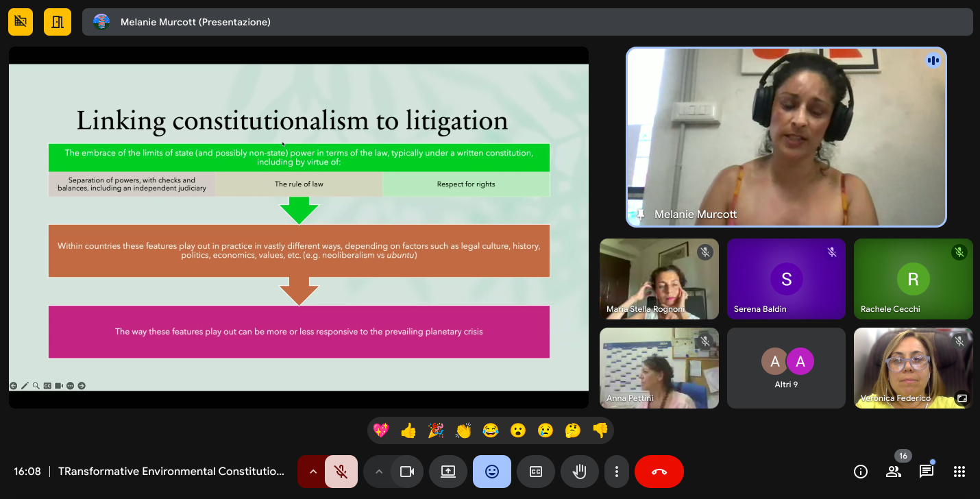Viewport: 980px width, 499px height.
Task: Start screen sharing with present button
Action: tap(448, 472)
